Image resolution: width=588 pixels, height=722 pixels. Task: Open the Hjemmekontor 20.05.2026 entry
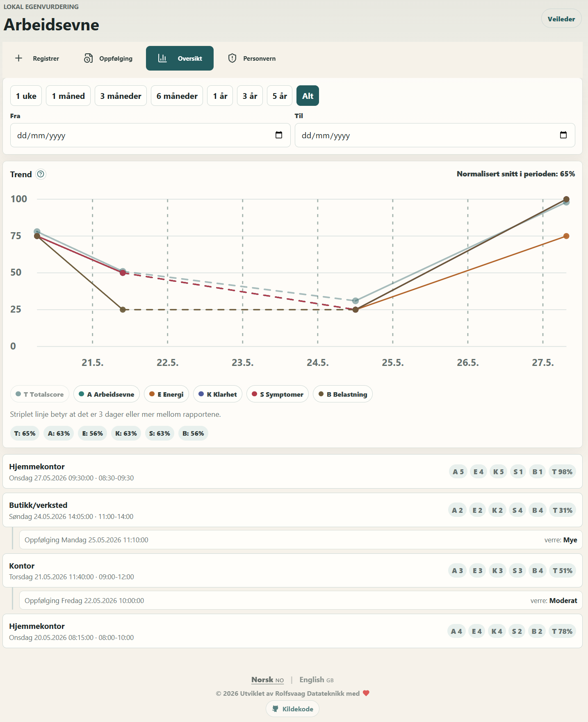click(x=293, y=631)
